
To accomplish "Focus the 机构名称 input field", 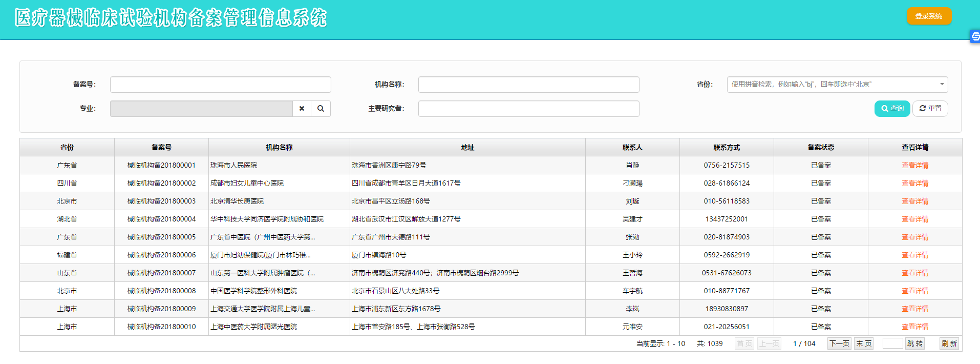I will [x=528, y=85].
